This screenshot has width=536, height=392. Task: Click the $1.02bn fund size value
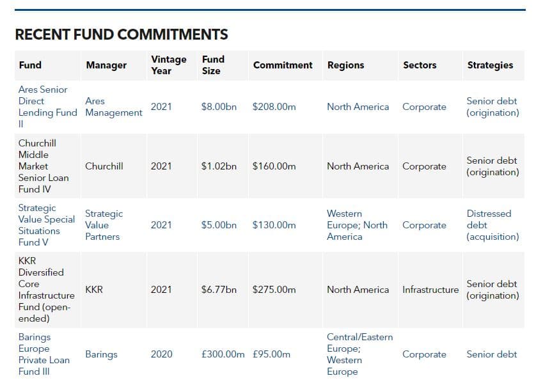[219, 166]
